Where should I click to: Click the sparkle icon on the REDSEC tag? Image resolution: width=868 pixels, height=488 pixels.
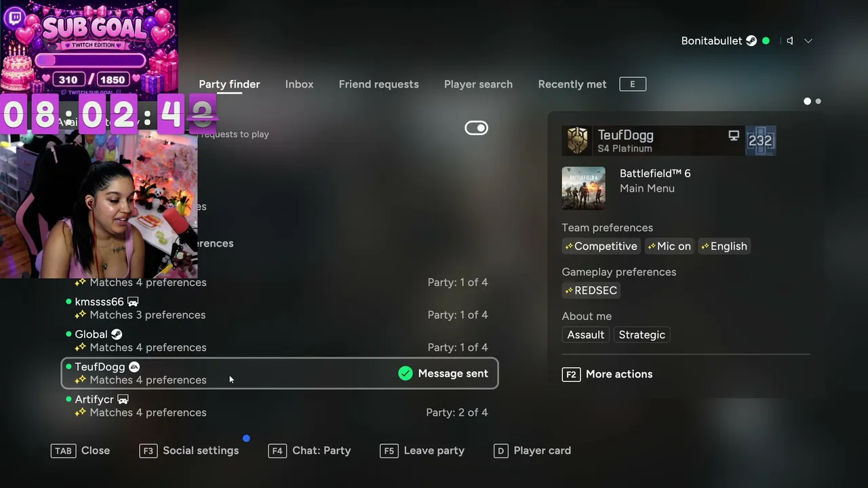(569, 290)
